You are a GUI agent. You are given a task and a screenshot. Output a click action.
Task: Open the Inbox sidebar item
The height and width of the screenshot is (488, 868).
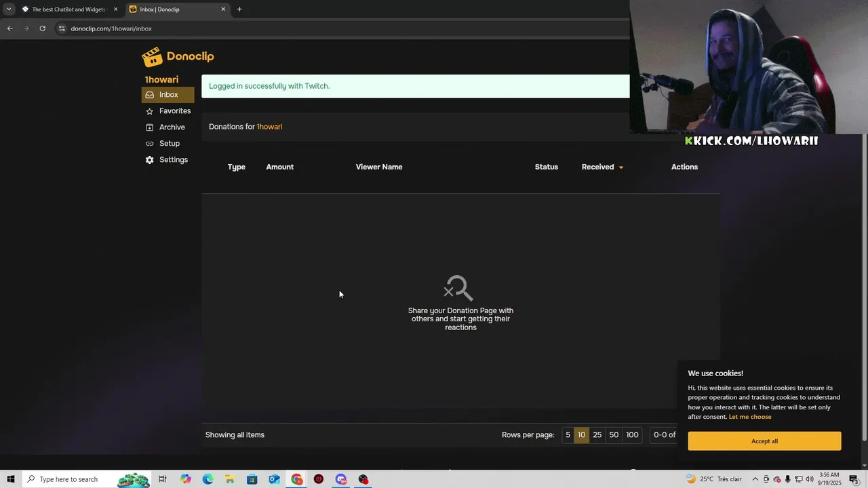coord(167,95)
